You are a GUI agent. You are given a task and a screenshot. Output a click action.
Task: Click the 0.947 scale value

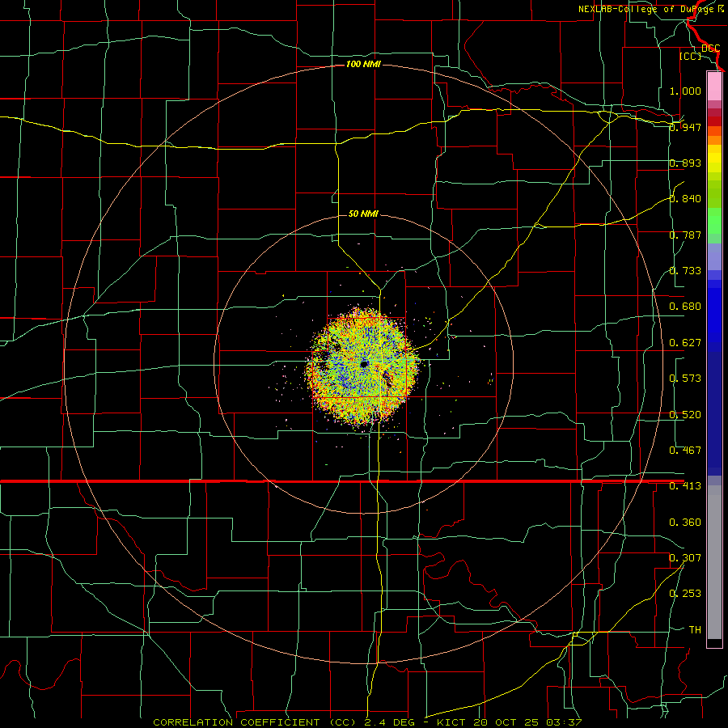[685, 127]
